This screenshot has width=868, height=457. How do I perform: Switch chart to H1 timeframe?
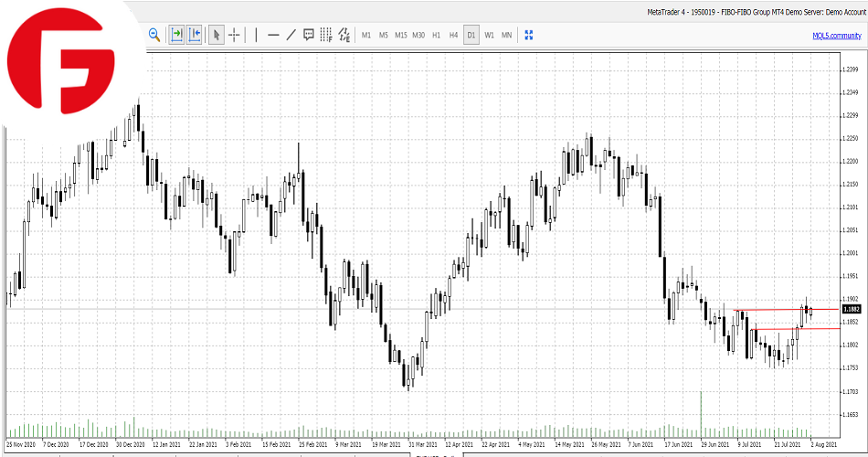(437, 35)
